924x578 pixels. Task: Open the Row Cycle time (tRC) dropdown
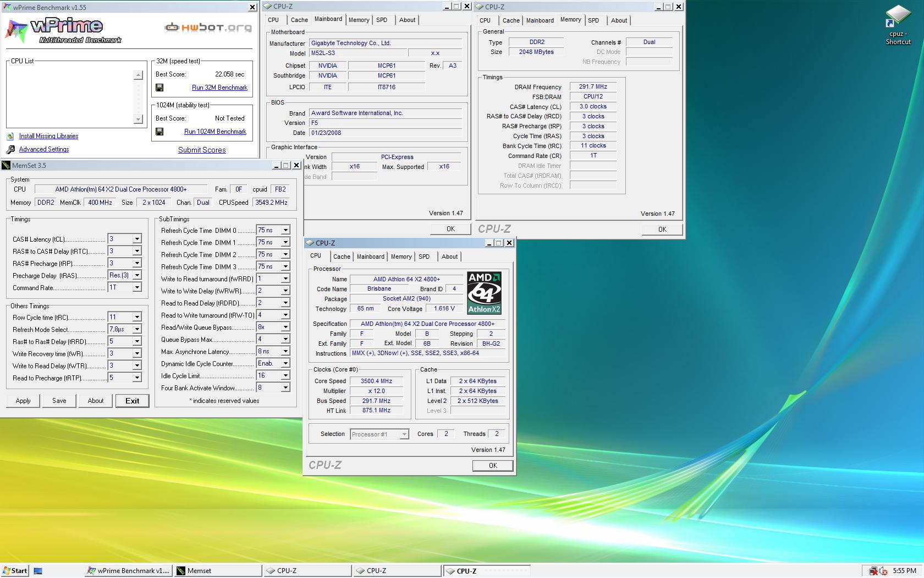[137, 317]
